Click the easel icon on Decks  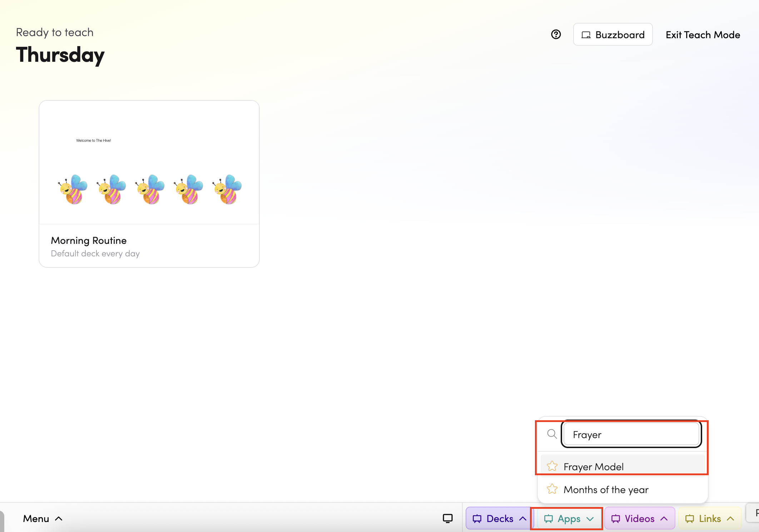[477, 519]
